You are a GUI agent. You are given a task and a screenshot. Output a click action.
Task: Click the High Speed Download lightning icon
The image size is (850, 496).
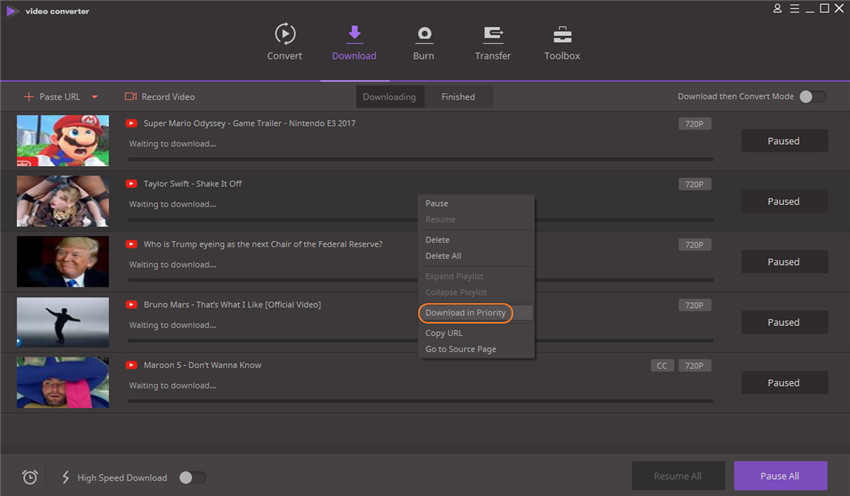coord(66,477)
